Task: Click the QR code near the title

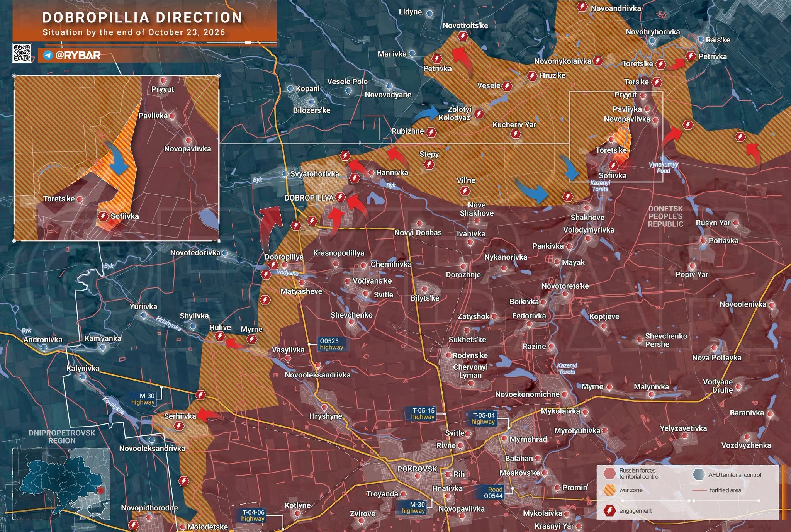Action: coord(22,53)
